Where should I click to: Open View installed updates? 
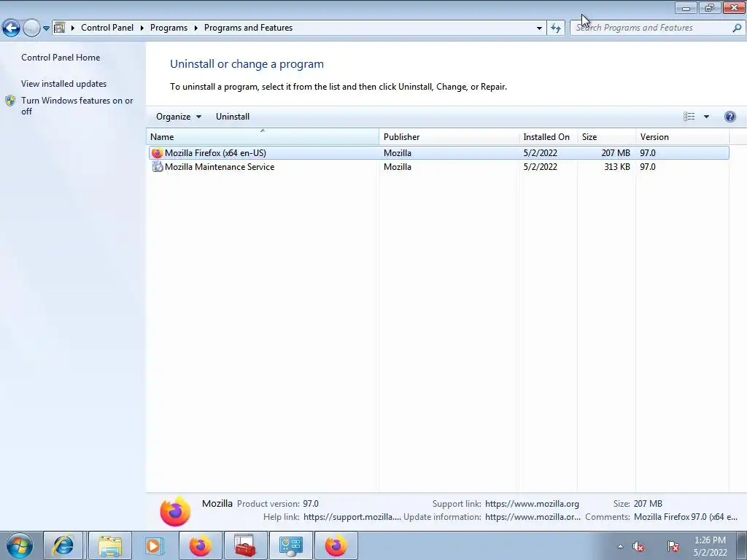pyautogui.click(x=64, y=83)
